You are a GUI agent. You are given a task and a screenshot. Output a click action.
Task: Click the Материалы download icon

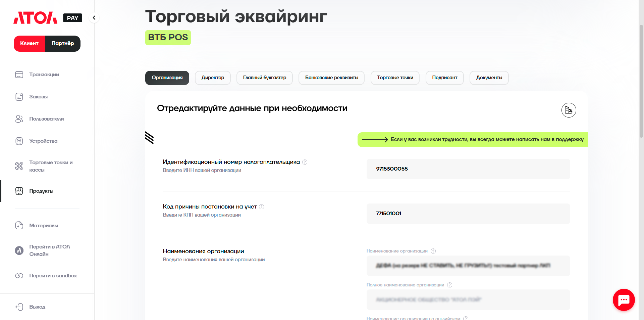(x=19, y=225)
